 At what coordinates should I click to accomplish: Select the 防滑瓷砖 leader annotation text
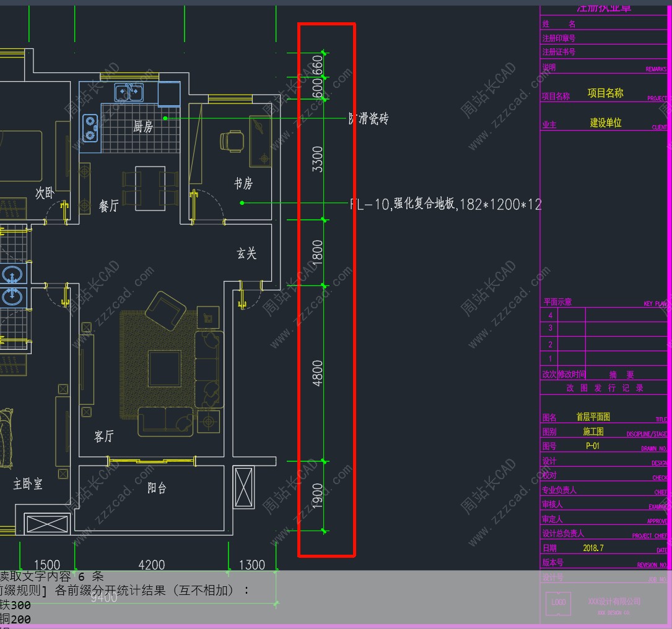click(369, 118)
